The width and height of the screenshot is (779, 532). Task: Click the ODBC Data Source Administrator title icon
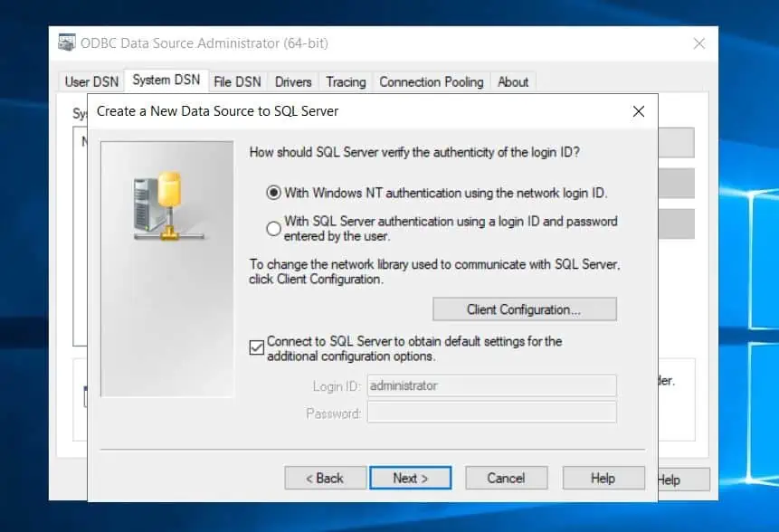click(67, 43)
